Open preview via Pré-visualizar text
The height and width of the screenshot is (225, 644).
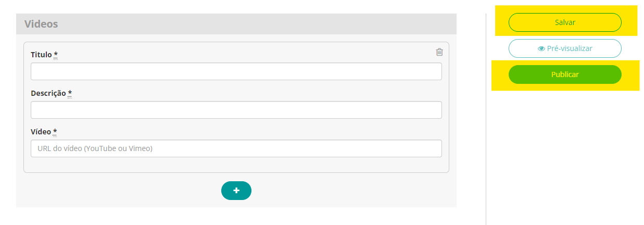pos(570,48)
